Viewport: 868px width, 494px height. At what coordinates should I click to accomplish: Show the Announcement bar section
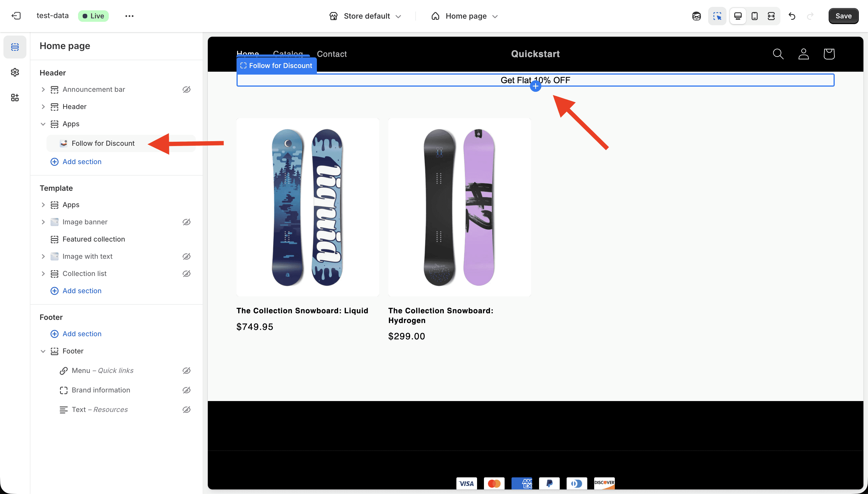click(186, 89)
